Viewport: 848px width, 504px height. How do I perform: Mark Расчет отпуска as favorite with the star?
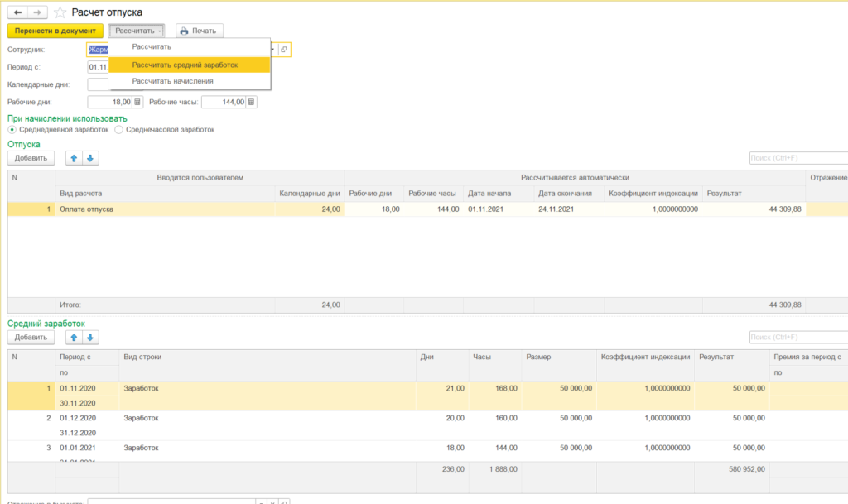[x=60, y=12]
